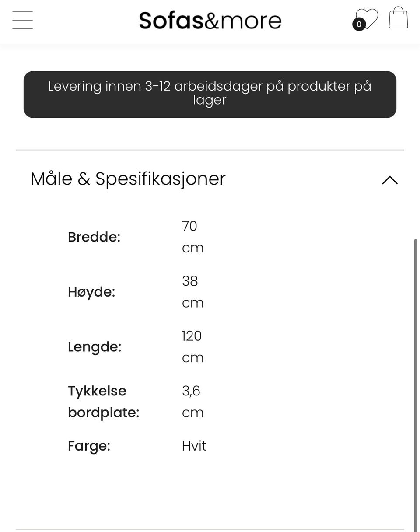Image resolution: width=420 pixels, height=532 pixels.
Task: Select the Farge label
Action: click(x=89, y=446)
